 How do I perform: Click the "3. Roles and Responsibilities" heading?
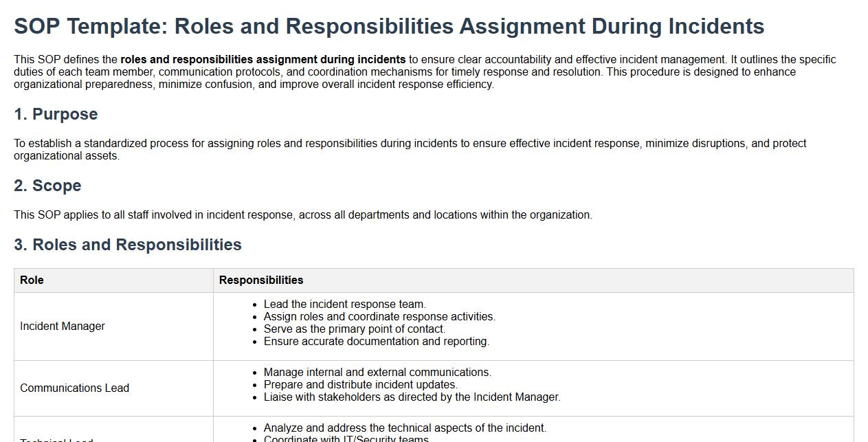point(128,245)
